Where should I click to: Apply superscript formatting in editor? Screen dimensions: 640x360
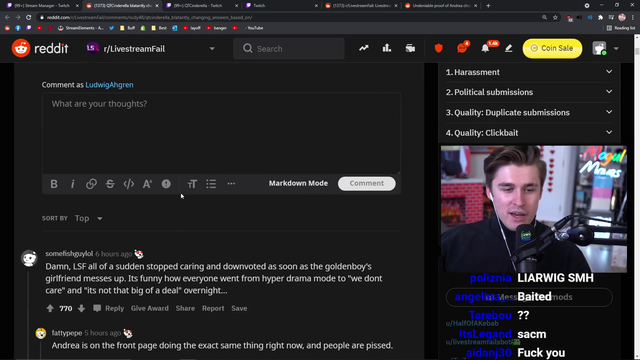pyautogui.click(x=147, y=184)
